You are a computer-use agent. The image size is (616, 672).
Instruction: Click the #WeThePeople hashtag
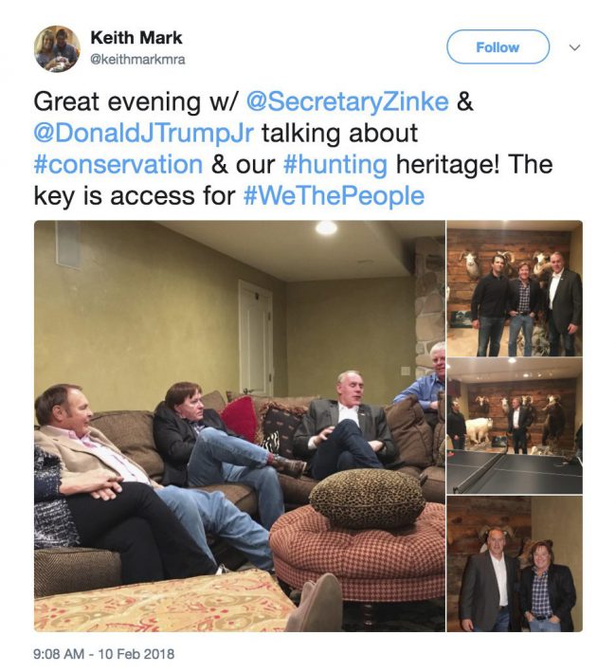[x=338, y=196]
